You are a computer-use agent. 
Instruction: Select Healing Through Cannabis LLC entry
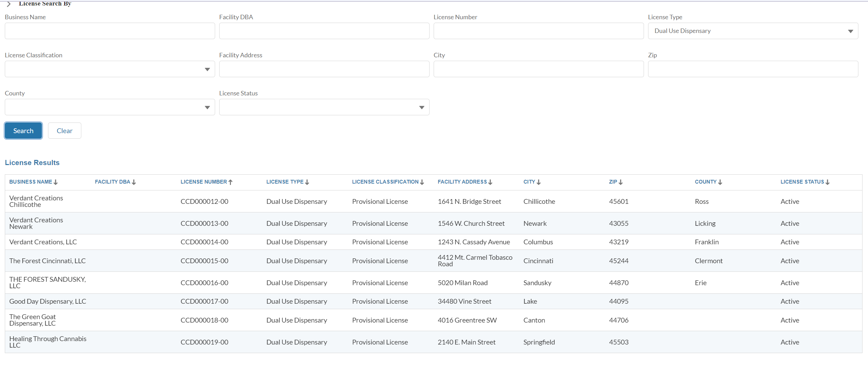48,342
